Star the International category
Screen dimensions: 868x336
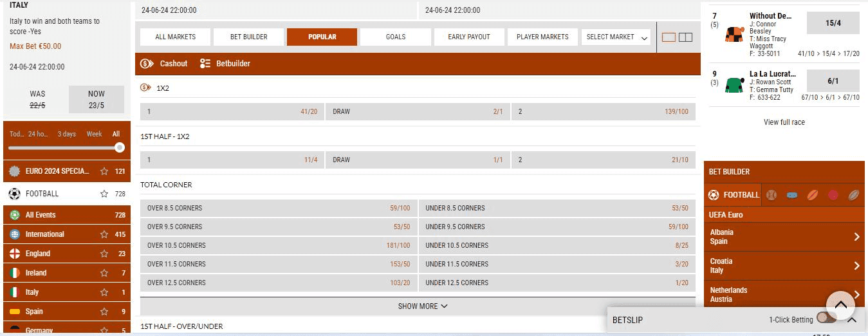104,234
